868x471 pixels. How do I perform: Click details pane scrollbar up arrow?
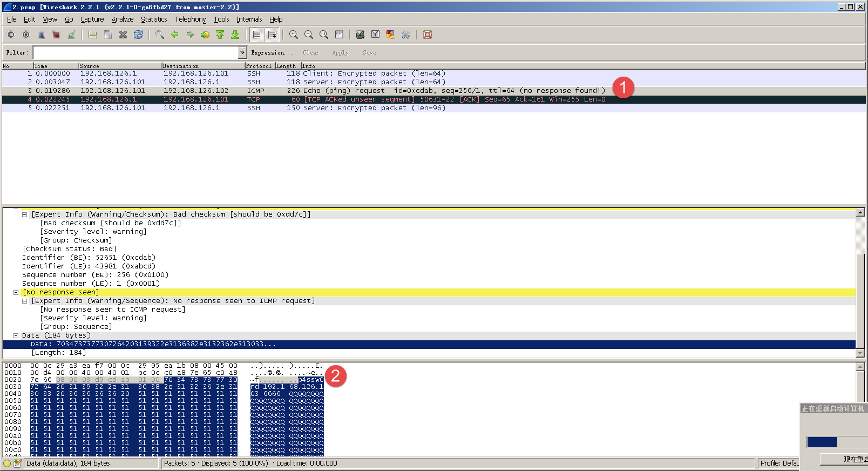[x=860, y=212]
